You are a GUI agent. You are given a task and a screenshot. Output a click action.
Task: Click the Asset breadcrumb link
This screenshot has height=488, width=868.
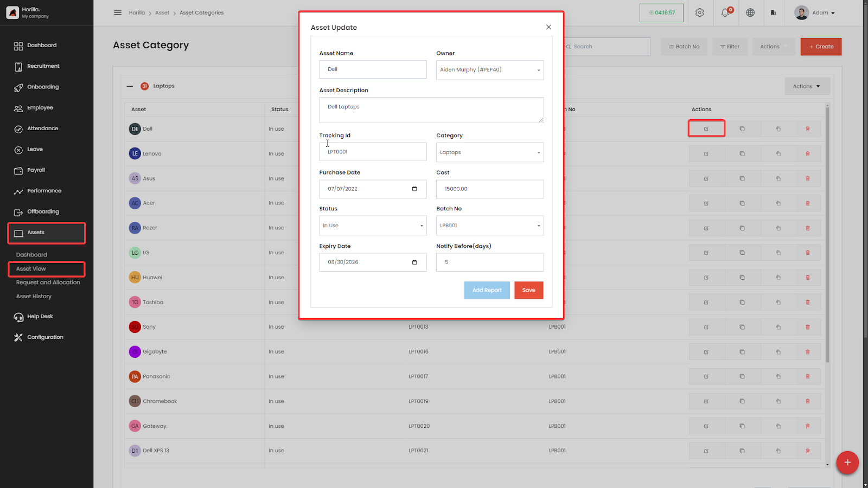point(162,12)
